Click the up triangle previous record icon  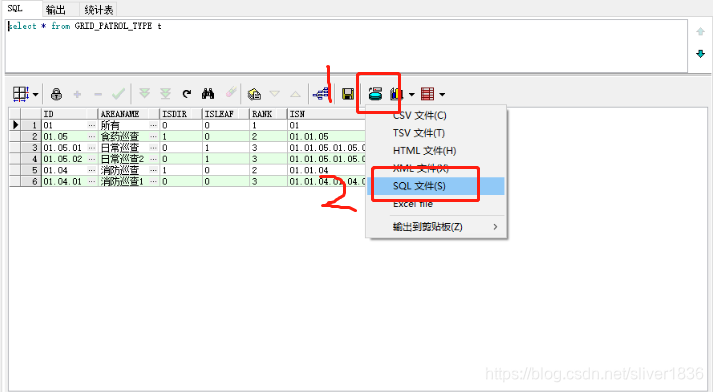tap(296, 94)
